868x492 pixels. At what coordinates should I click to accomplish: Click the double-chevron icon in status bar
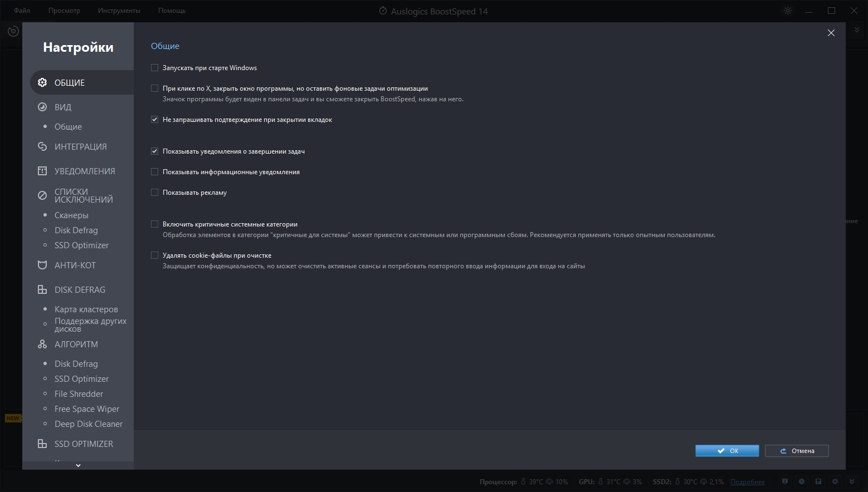[851, 481]
